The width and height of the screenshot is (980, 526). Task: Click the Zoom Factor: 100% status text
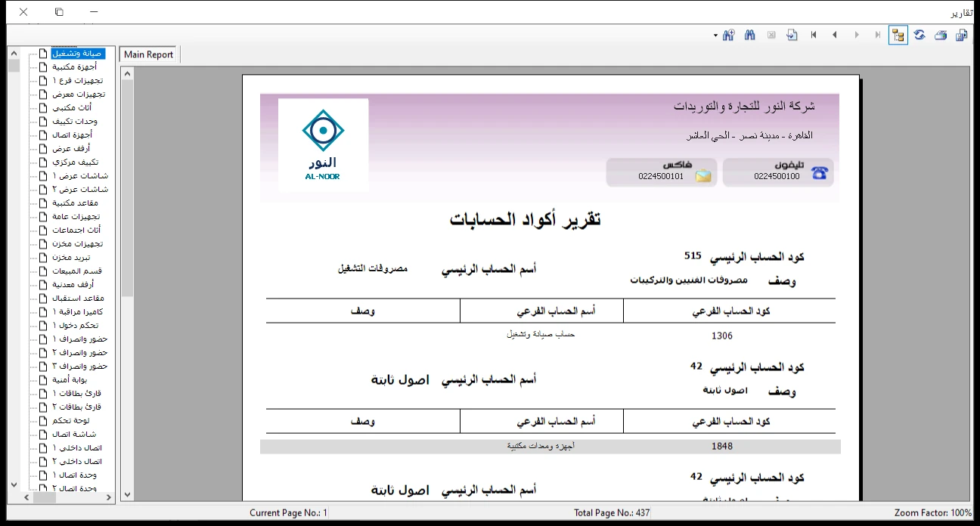pos(933,513)
